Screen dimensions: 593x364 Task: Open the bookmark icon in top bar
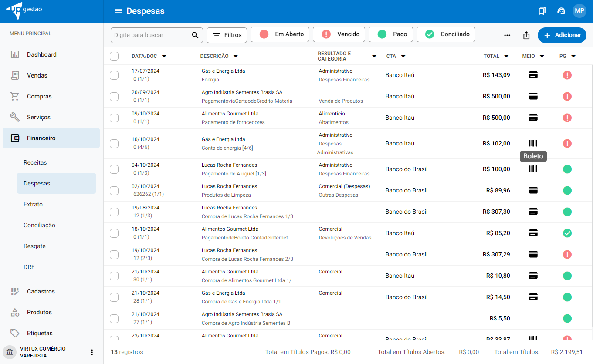(542, 11)
